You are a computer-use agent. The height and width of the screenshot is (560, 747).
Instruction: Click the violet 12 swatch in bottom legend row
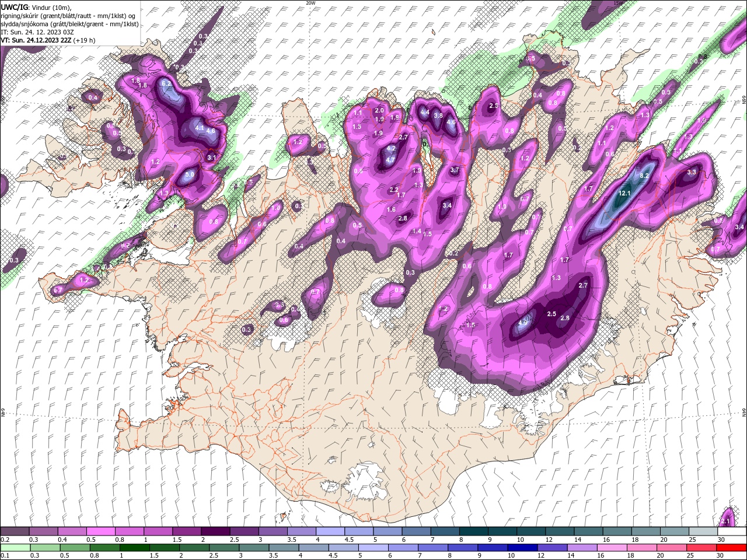pos(552,548)
